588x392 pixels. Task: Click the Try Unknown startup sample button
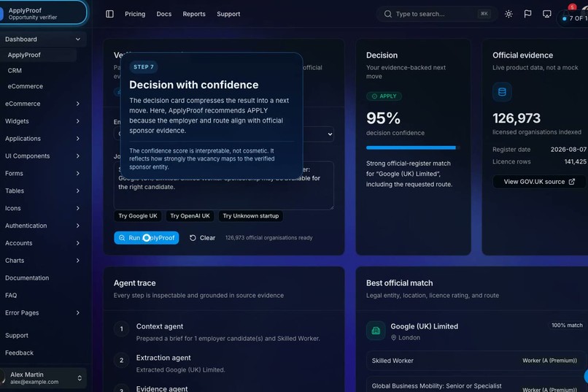[250, 216]
